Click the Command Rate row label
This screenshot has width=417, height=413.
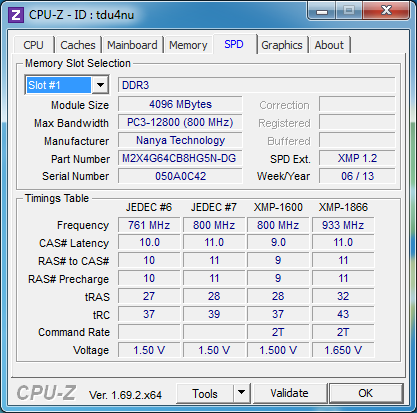(74, 332)
